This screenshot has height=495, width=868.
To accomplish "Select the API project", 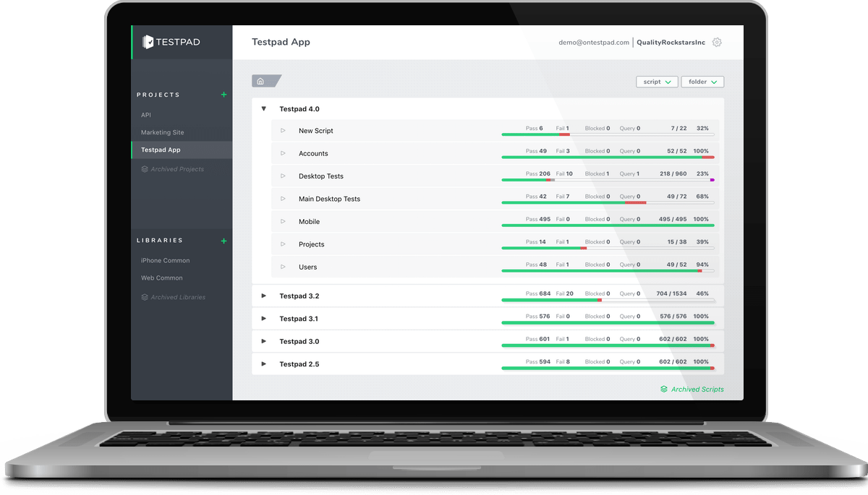I will 146,115.
